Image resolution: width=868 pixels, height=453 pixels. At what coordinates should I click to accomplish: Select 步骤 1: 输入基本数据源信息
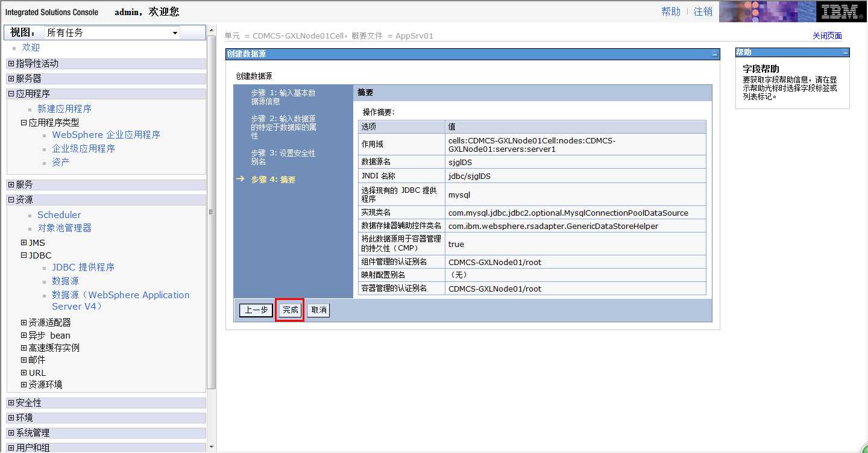pyautogui.click(x=283, y=97)
